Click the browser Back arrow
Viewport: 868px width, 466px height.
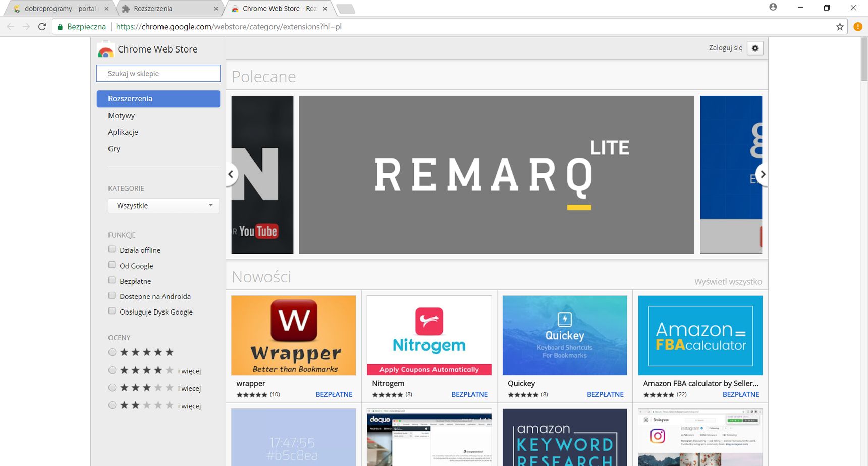(x=11, y=27)
